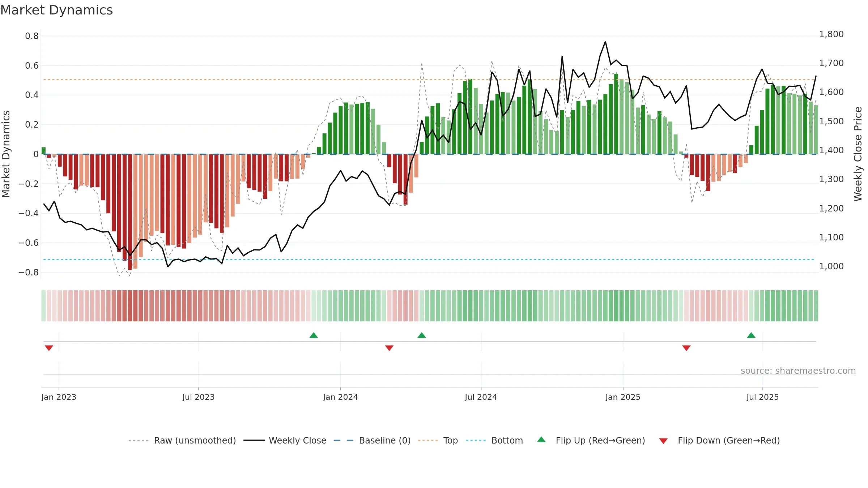Viewport: 868px width, 488px height.
Task: Click the 0.2 left axis tick
Action: [x=32, y=125]
